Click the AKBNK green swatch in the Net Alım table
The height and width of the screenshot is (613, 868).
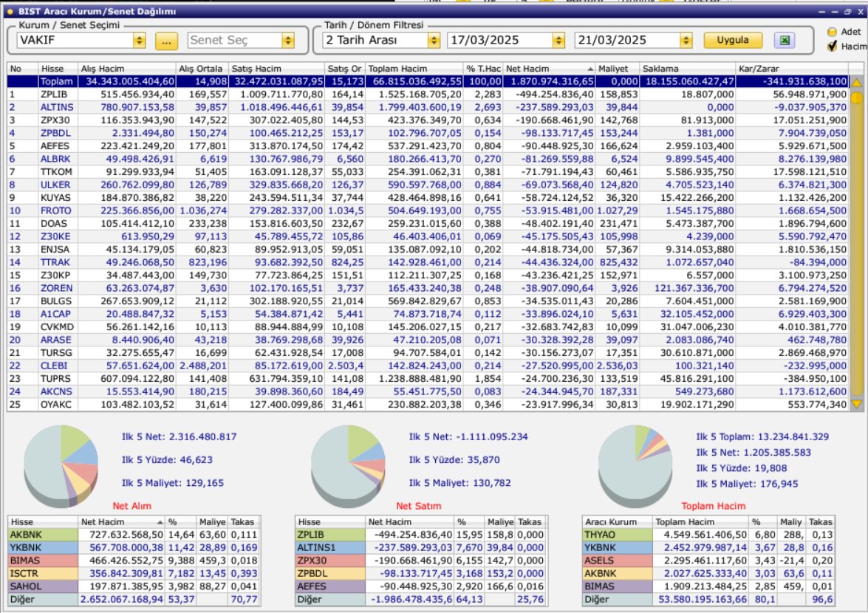[x=43, y=535]
